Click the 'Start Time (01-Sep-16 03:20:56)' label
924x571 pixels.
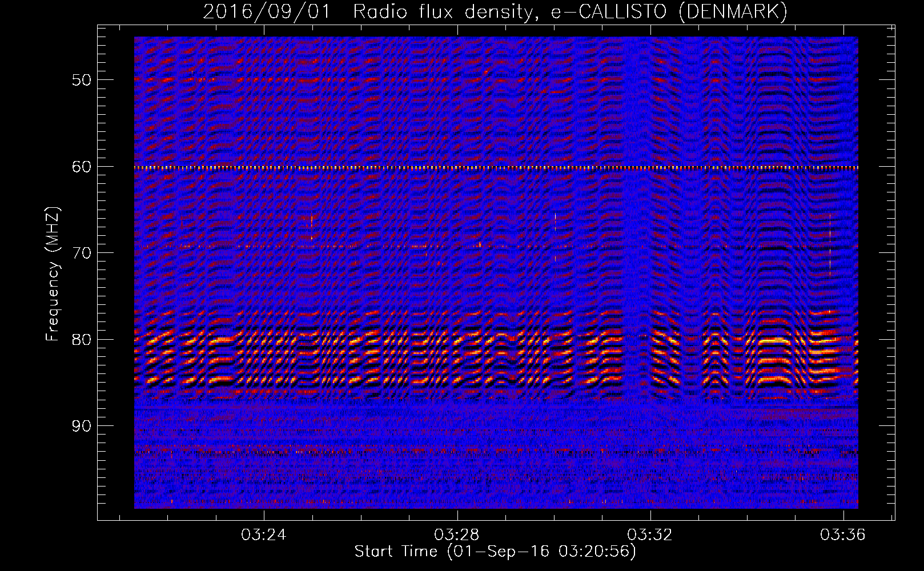(495, 552)
